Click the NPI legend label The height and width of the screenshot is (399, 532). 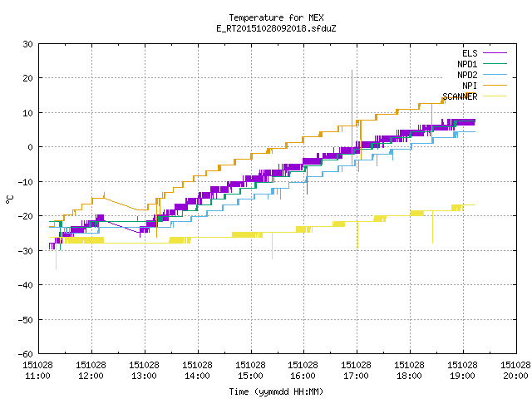470,86
